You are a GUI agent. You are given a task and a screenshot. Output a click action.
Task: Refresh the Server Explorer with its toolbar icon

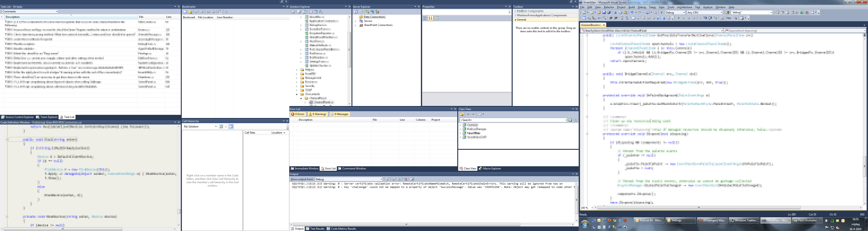(x=356, y=12)
